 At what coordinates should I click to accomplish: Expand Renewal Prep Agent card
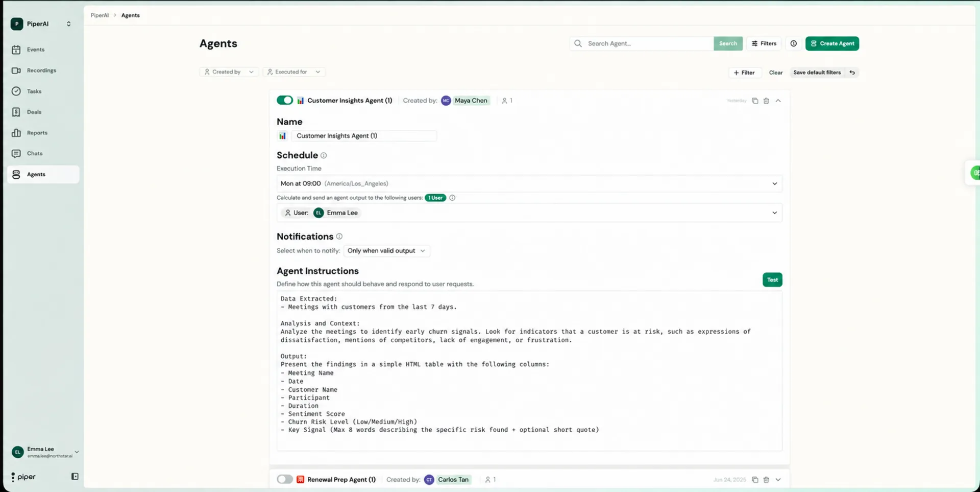778,480
